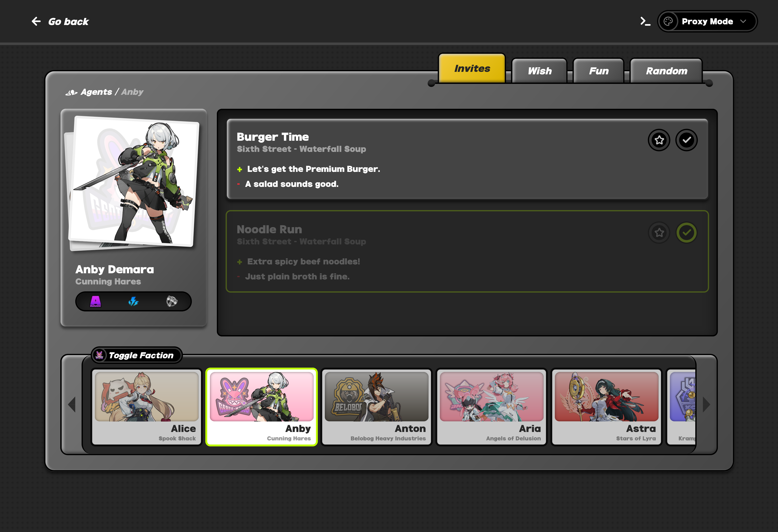The image size is (778, 532).
Task: Mark Burger Time invite as completed
Action: tap(686, 140)
